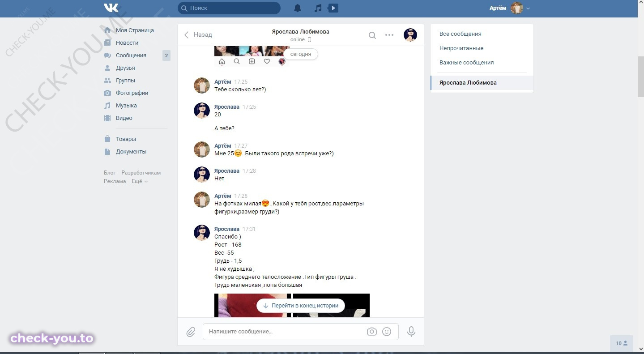The image size is (644, 354).
Task: Click the unread messages counter badge 2
Action: coord(166,55)
